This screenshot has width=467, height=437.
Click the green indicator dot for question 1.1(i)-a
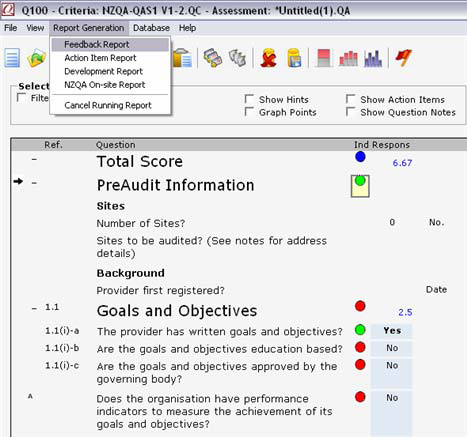360,330
